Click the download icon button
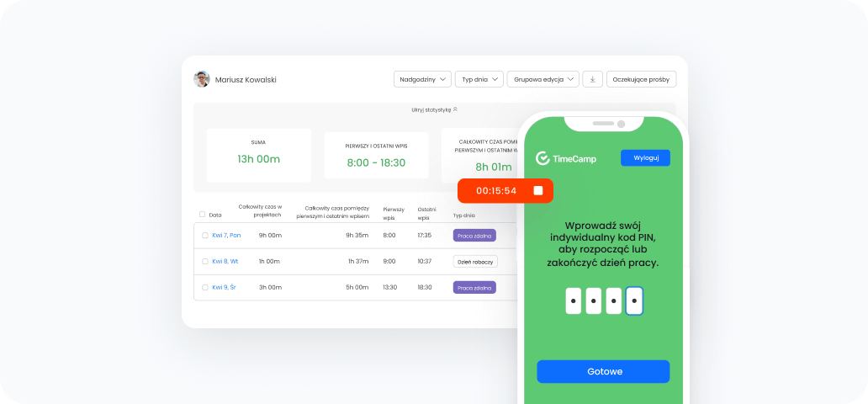 [592, 79]
